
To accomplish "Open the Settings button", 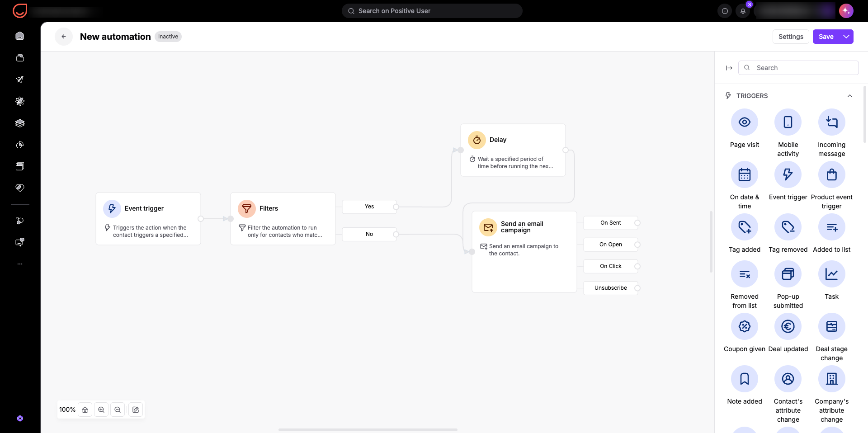I will (791, 37).
